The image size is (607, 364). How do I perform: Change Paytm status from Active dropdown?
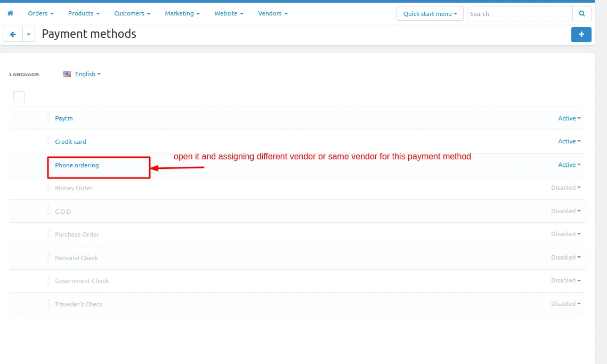(569, 118)
